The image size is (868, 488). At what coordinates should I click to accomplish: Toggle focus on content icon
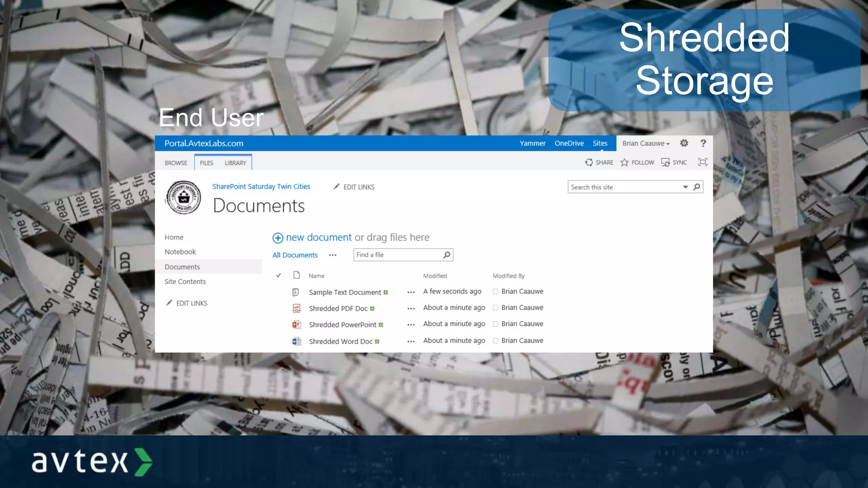[x=703, y=162]
